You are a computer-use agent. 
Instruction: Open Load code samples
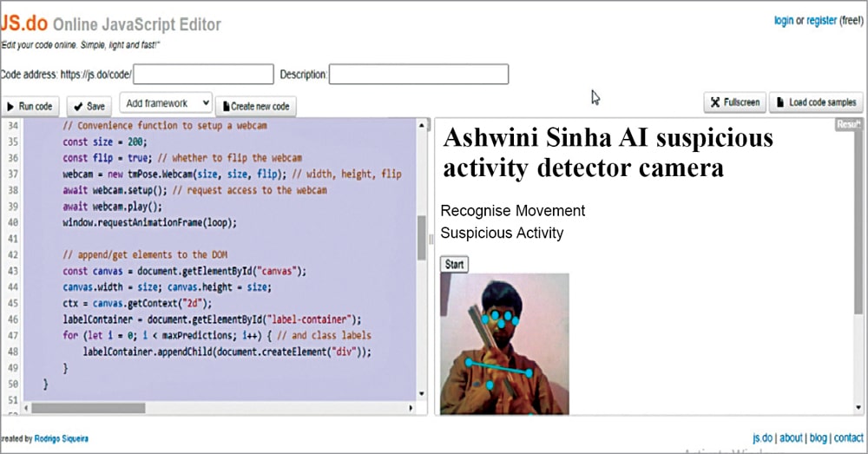click(815, 102)
